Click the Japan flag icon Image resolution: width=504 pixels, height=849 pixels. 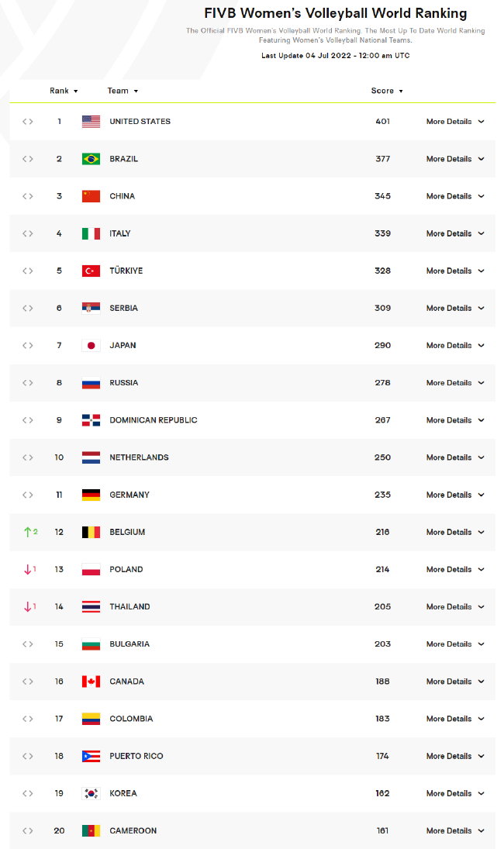tap(91, 345)
